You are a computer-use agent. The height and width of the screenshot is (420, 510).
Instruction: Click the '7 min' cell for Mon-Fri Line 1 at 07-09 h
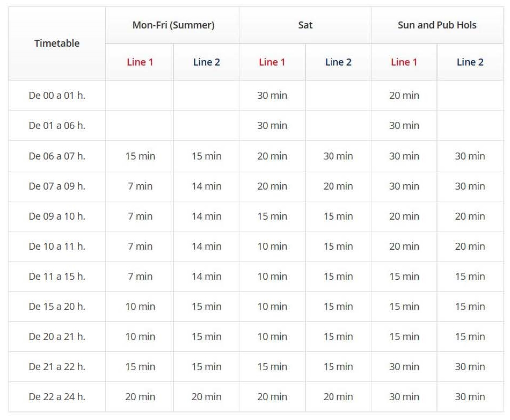click(140, 185)
